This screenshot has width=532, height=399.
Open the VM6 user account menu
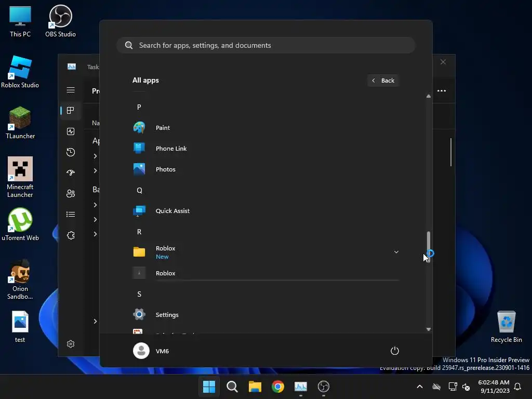pos(151,351)
